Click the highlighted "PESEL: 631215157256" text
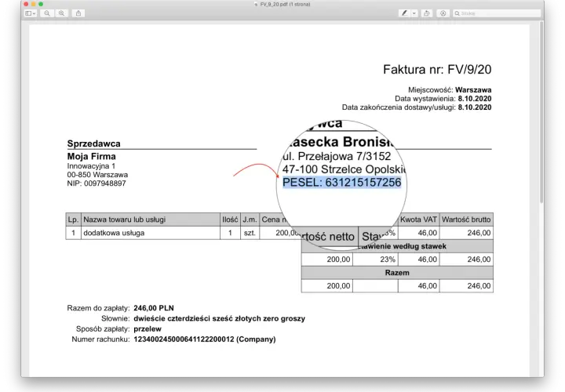Viewport: 565px width, 392px height. pos(341,183)
